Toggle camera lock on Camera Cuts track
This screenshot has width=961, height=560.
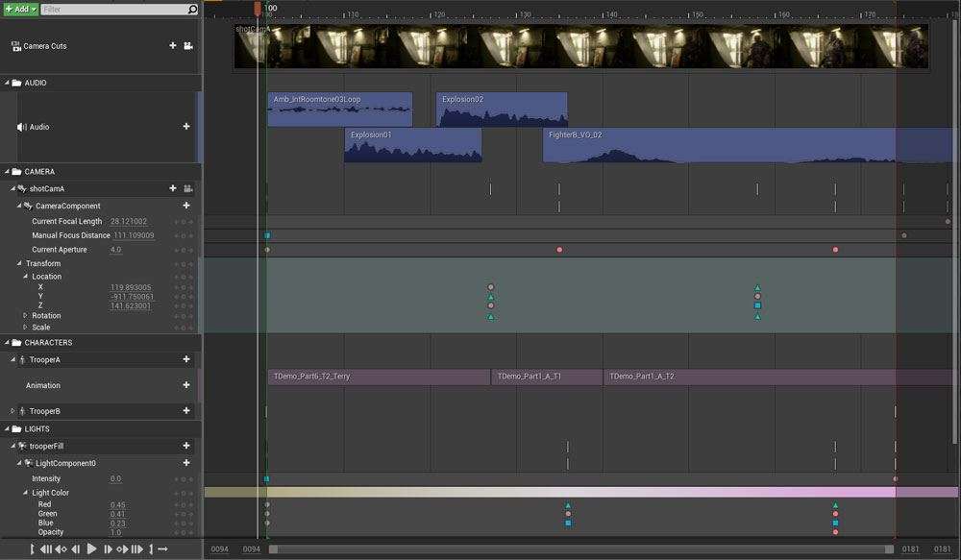[x=188, y=46]
